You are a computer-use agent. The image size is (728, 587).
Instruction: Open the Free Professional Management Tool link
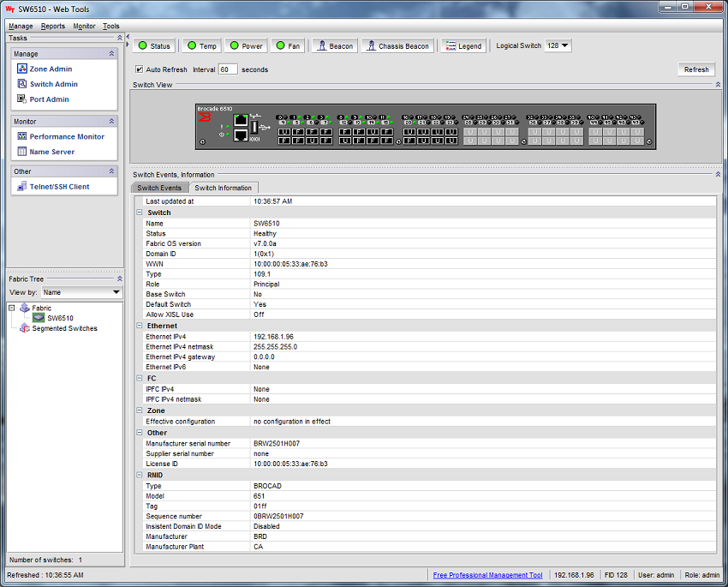tap(487, 575)
